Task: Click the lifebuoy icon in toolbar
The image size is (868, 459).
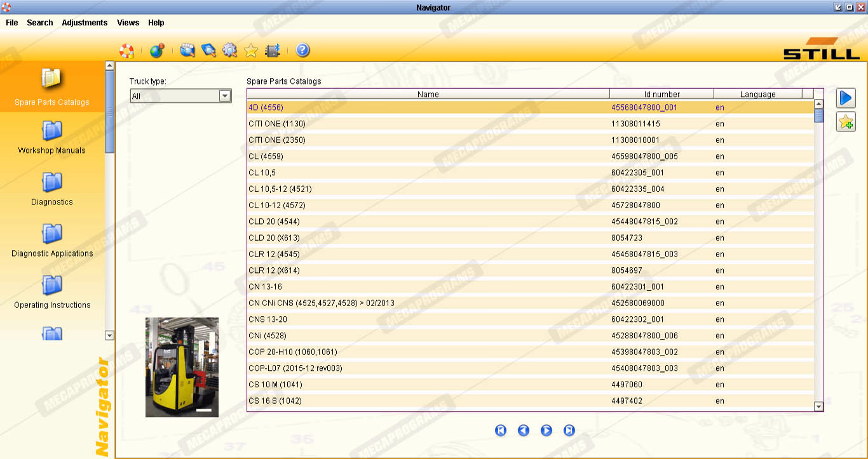Action: click(127, 50)
